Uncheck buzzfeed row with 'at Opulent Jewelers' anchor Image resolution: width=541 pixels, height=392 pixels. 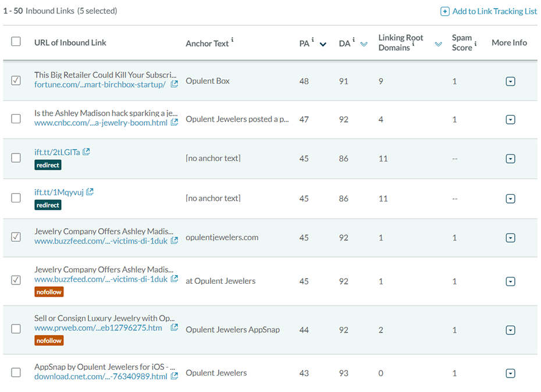(x=16, y=280)
